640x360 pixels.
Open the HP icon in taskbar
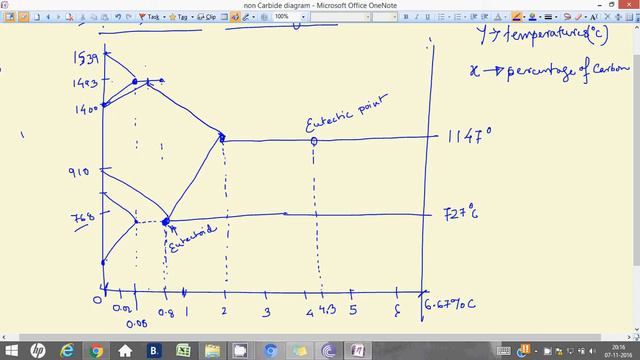click(38, 351)
